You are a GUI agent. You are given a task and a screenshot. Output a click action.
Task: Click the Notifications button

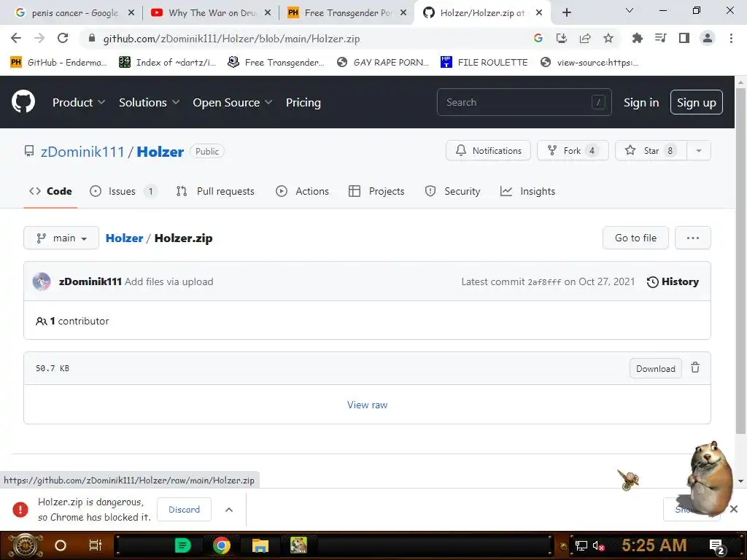click(x=488, y=150)
